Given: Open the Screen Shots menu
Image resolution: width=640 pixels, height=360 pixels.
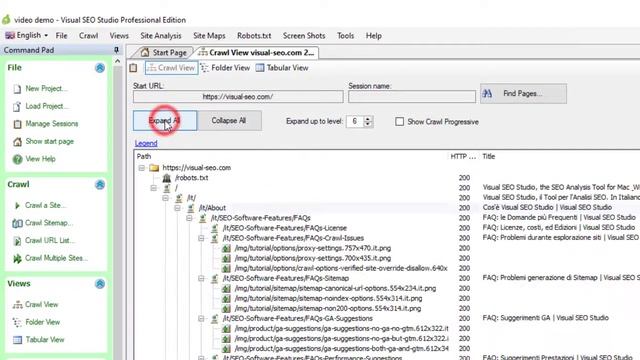Looking at the screenshot, I should tap(304, 36).
